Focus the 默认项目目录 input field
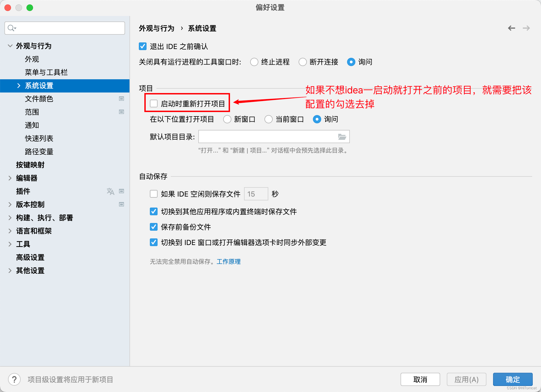Image resolution: width=541 pixels, height=392 pixels. (x=274, y=137)
